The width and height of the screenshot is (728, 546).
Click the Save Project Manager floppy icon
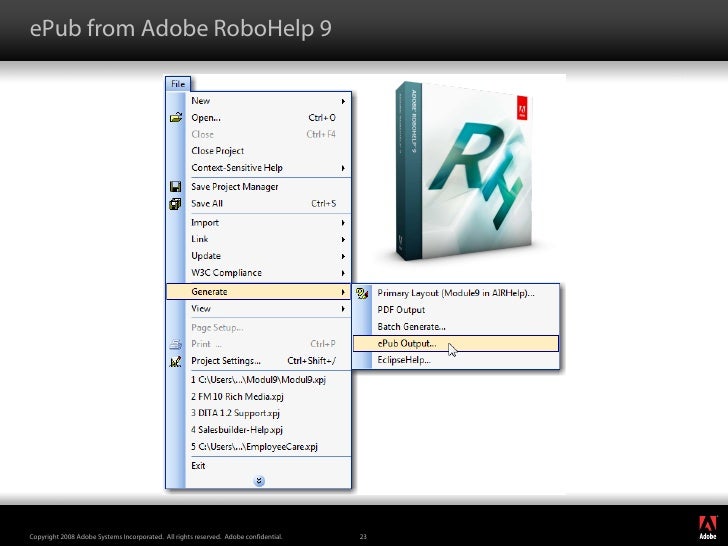[x=176, y=187]
